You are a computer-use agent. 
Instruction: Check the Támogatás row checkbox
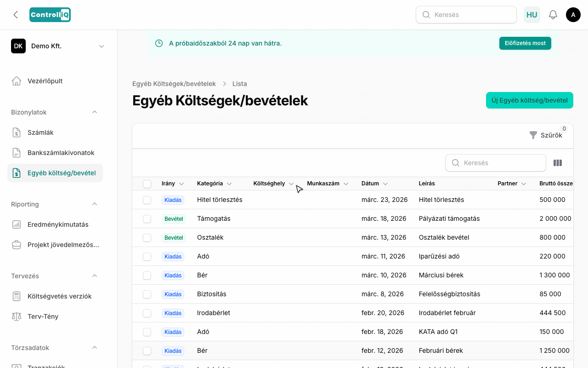click(147, 219)
